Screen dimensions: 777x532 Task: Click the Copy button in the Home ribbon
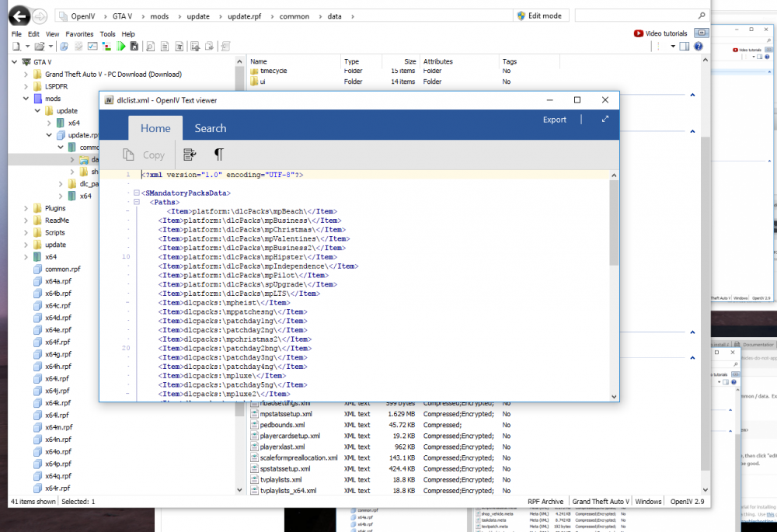coord(143,155)
